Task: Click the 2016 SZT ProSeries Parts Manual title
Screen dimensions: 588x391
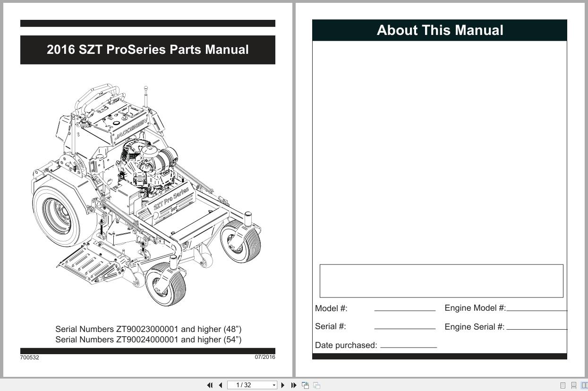Action: 148,50
